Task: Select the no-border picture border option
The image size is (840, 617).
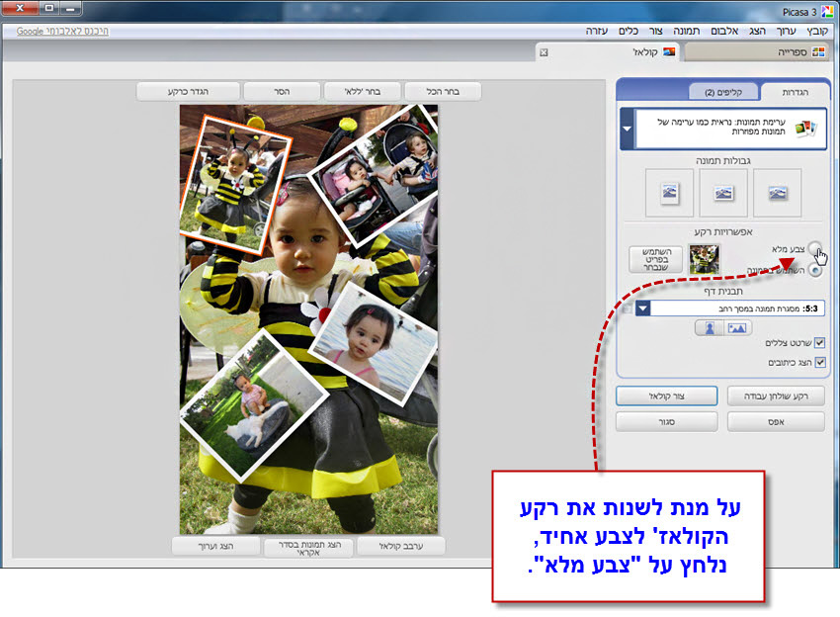Action: coord(777,193)
